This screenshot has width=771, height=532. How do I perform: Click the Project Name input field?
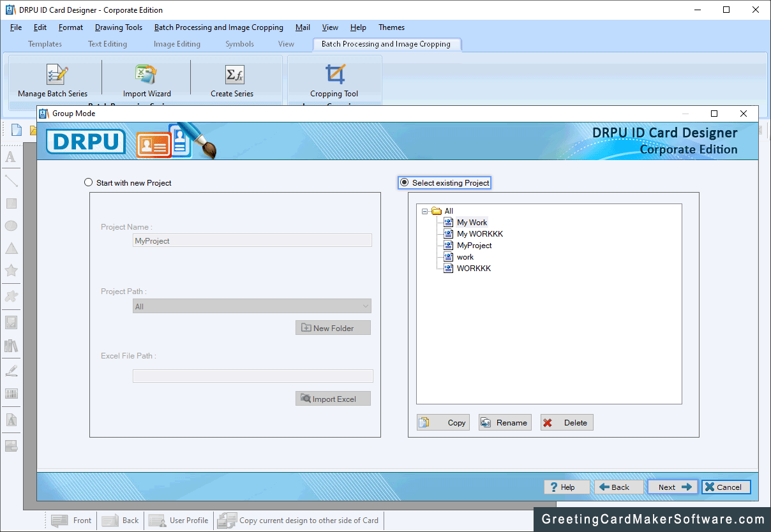(x=252, y=240)
